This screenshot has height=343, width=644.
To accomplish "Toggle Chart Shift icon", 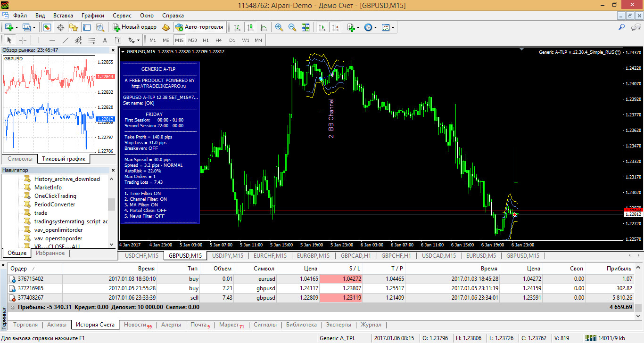I will 334,27.
